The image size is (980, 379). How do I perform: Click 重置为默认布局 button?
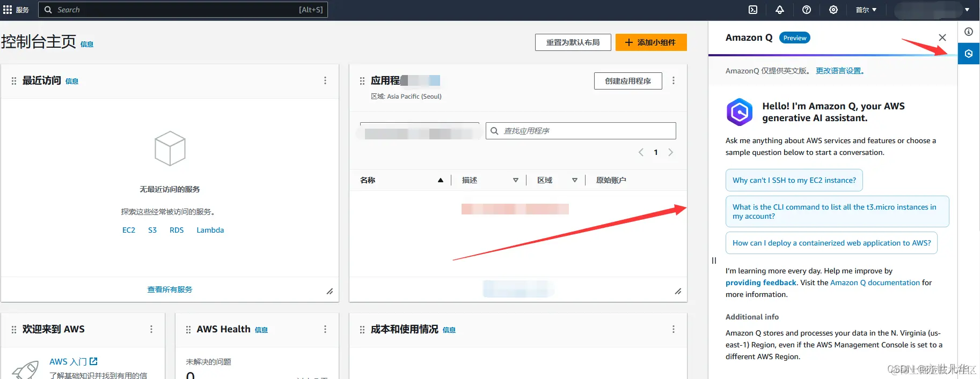click(x=573, y=42)
